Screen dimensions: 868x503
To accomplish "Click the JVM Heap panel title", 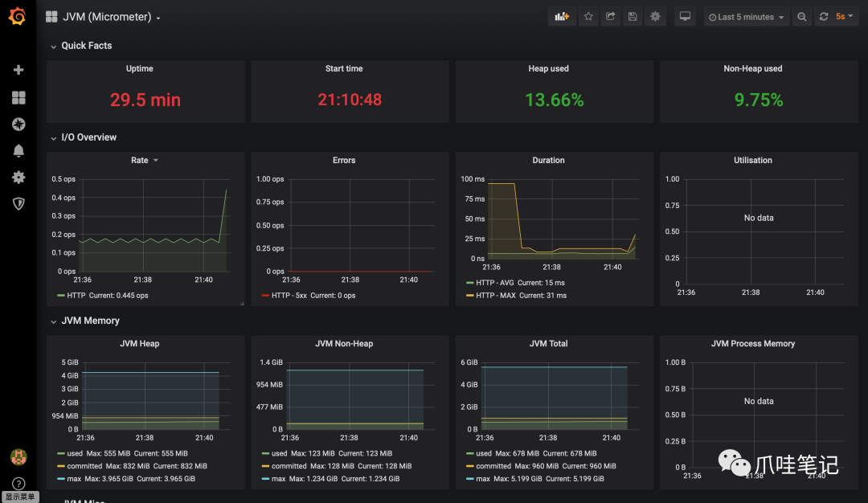I will (x=140, y=344).
